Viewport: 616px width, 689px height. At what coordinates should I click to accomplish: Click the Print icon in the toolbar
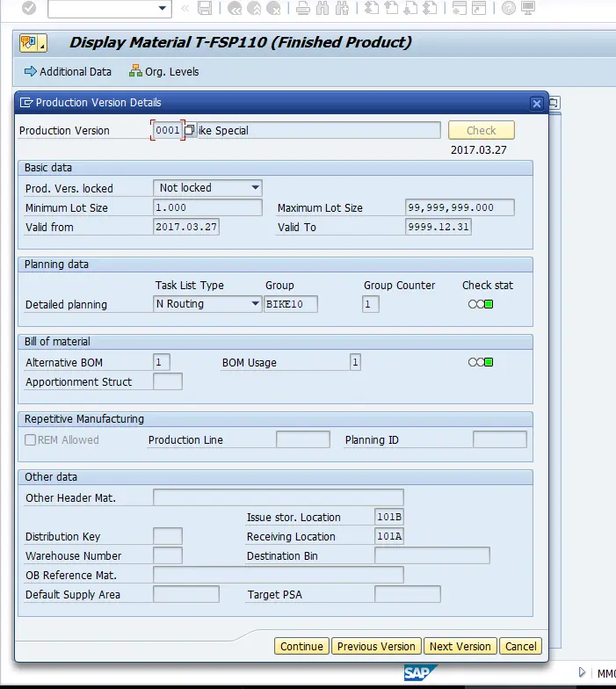[302, 8]
